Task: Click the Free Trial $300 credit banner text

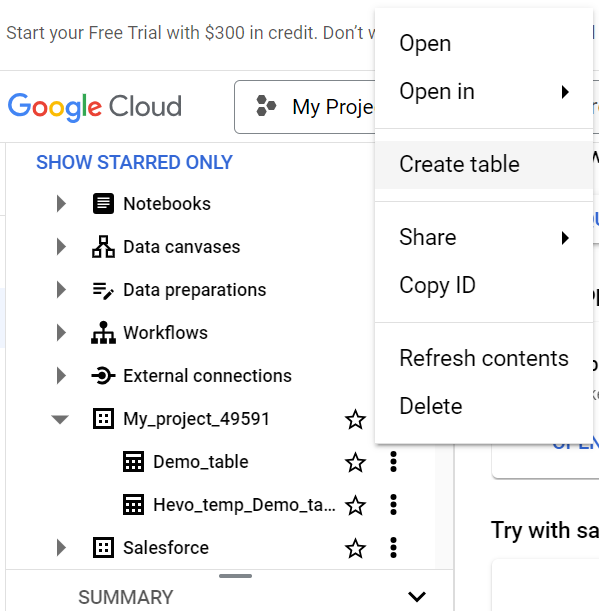Action: (191, 33)
